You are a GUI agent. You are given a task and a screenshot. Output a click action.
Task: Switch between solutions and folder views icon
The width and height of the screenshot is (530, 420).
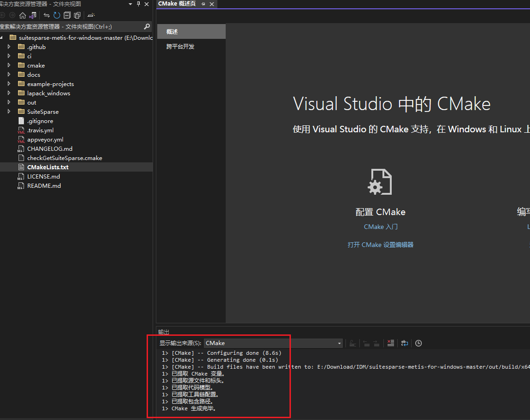point(33,15)
